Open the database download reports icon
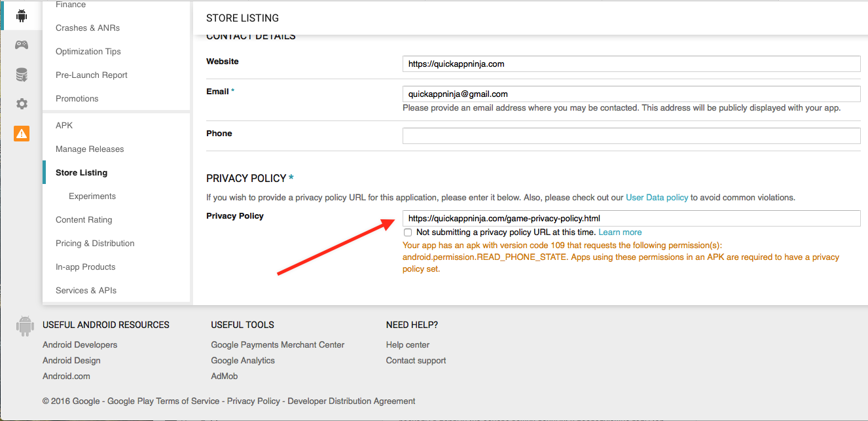 point(22,75)
